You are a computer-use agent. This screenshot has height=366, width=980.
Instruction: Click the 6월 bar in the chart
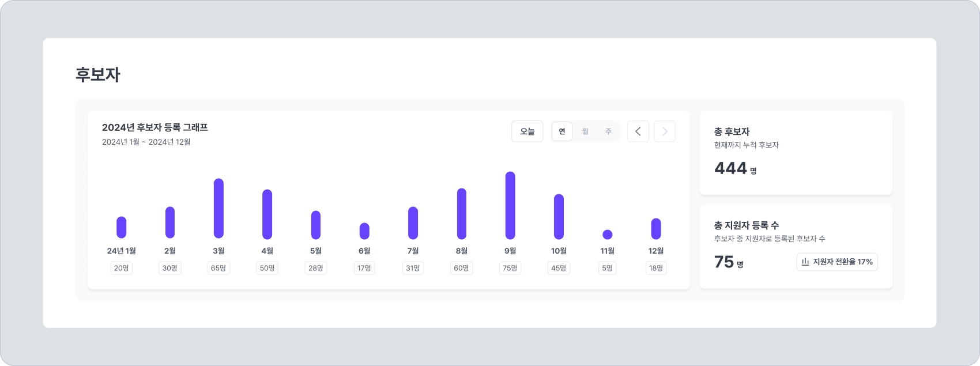364,231
